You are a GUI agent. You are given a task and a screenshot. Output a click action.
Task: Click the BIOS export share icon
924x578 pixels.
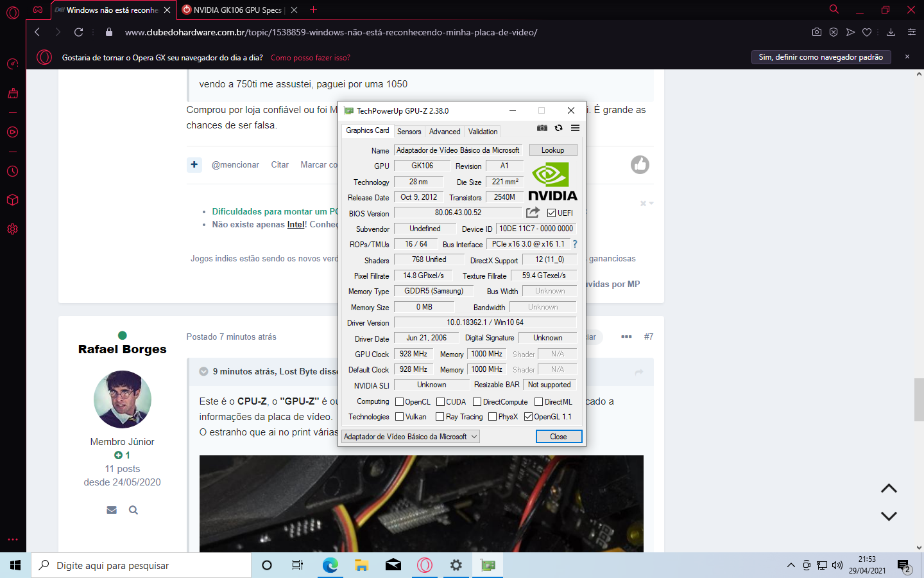pos(533,213)
